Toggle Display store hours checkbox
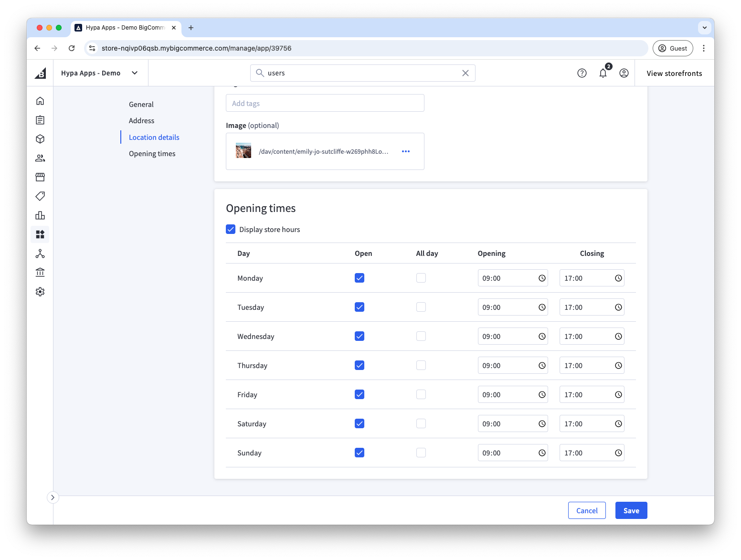 pos(231,229)
